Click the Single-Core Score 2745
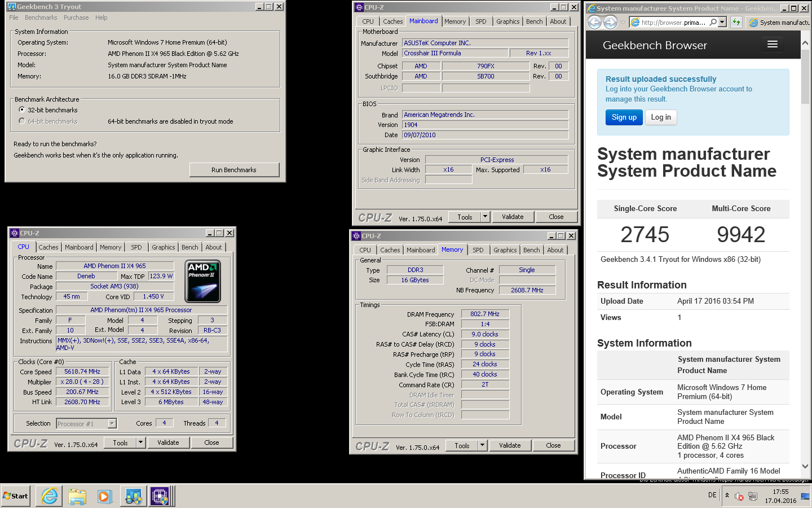The width and height of the screenshot is (812, 508). [x=645, y=234]
